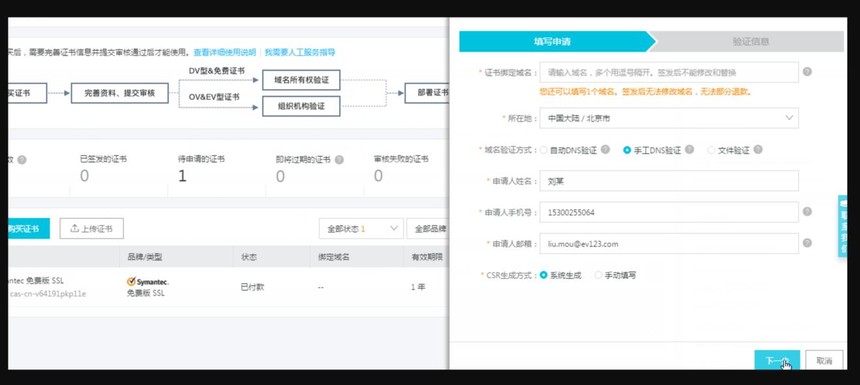Choose 手动填写 for CSR generation
The image size is (860, 385).
click(x=598, y=275)
